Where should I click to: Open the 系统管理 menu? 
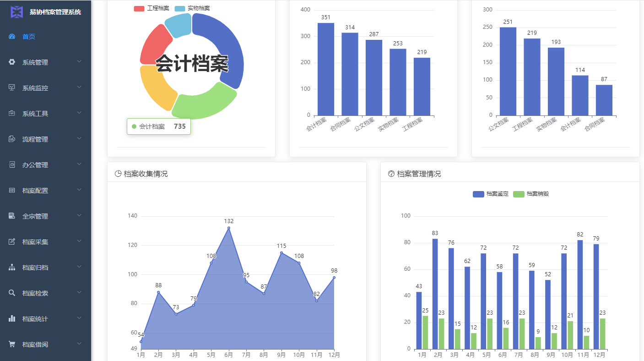click(45, 62)
